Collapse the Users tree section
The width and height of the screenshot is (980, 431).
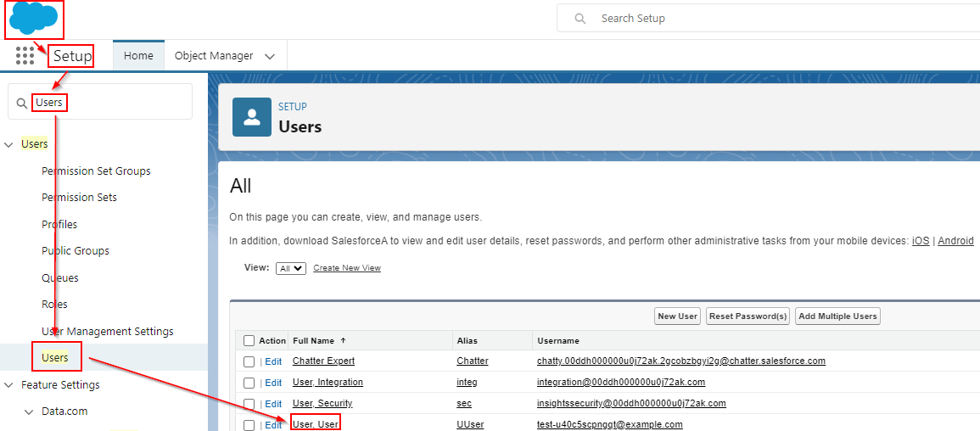click(8, 144)
